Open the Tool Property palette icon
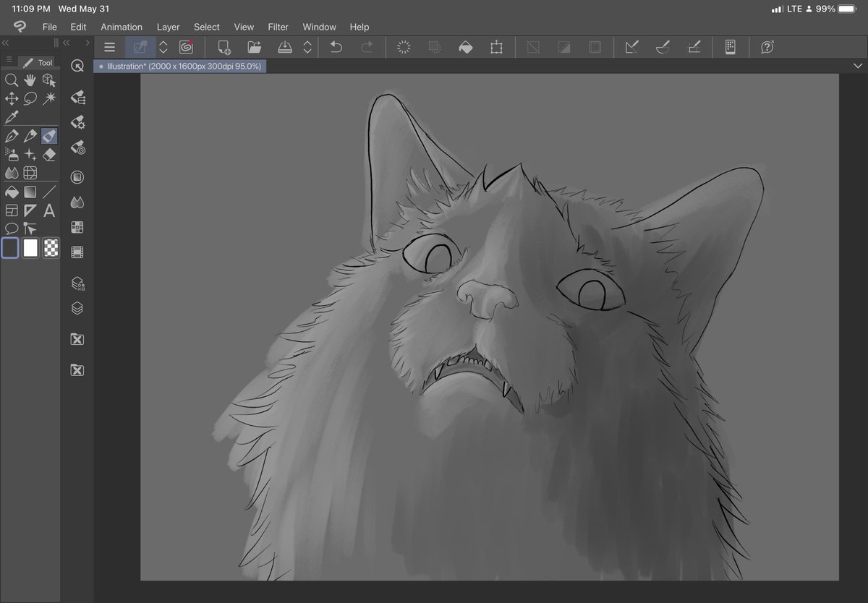The height and width of the screenshot is (603, 868). pos(77,122)
